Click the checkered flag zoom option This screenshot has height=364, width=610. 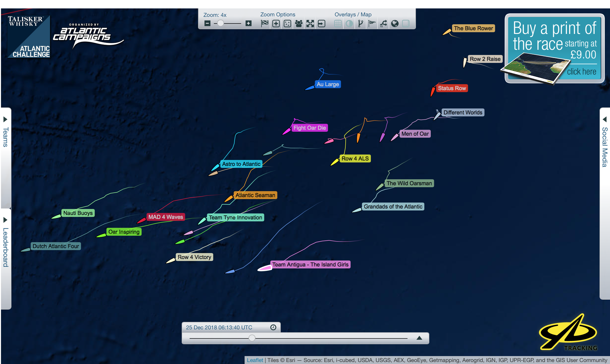(265, 24)
